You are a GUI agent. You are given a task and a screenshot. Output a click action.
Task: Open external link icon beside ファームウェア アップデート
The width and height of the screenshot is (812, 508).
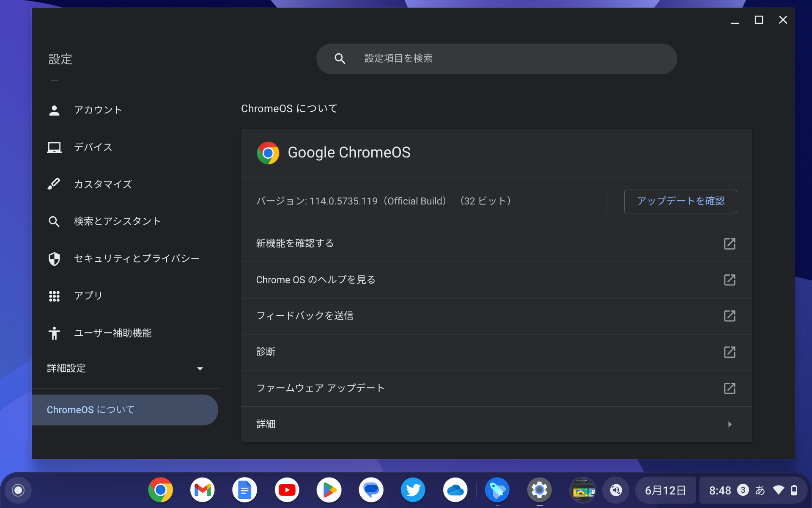730,388
